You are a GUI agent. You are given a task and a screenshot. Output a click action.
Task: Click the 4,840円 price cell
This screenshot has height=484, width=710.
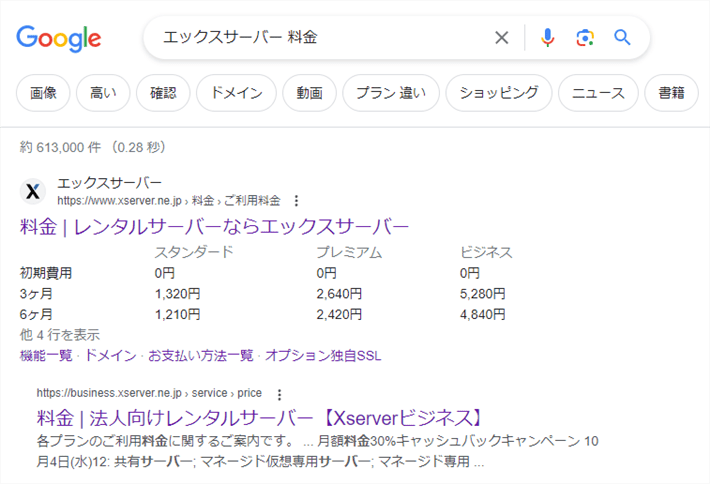click(483, 314)
